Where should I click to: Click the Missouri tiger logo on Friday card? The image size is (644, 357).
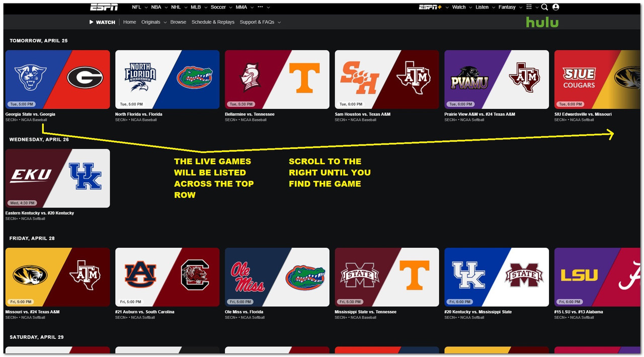click(30, 275)
